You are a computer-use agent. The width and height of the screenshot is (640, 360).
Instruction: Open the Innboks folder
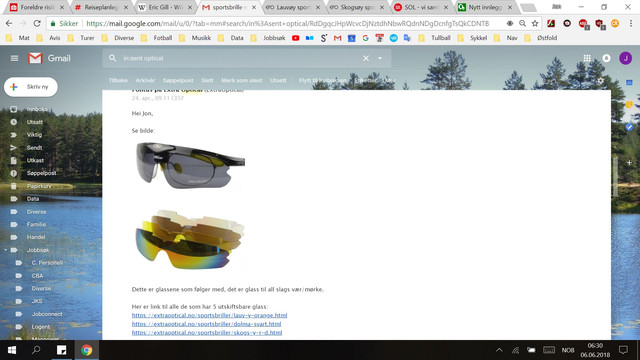point(37,109)
